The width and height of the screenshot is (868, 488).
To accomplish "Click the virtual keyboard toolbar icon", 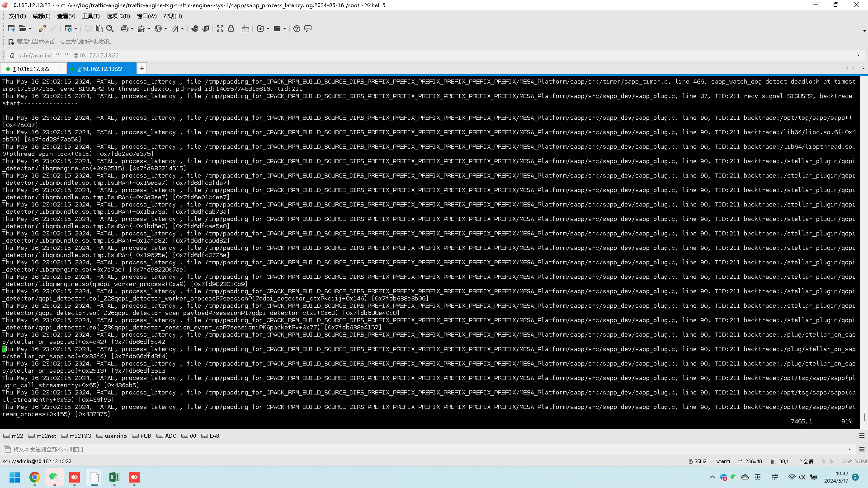I will point(245,28).
